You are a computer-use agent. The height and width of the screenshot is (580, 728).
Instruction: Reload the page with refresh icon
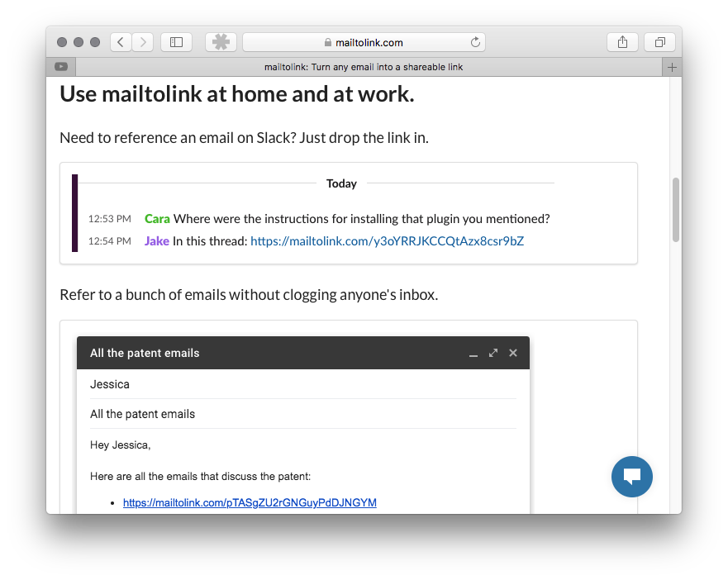tap(475, 42)
